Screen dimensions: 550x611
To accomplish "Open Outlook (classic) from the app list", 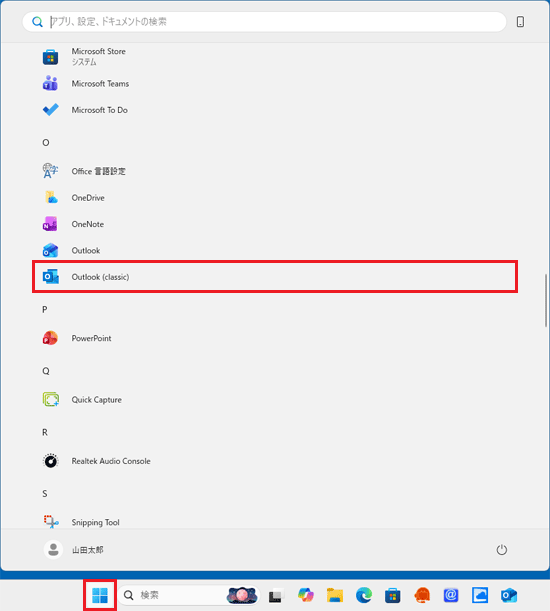I will [275, 277].
